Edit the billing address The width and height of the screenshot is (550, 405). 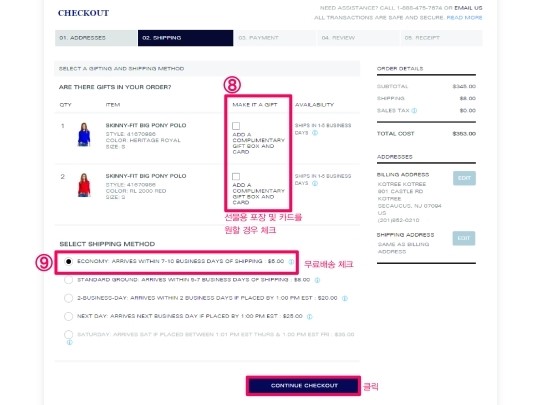tap(464, 178)
